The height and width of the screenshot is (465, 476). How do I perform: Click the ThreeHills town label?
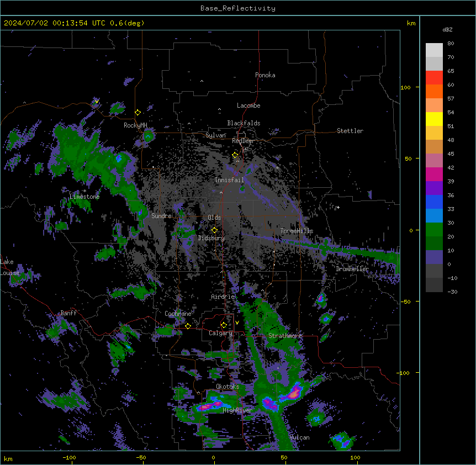[297, 231]
